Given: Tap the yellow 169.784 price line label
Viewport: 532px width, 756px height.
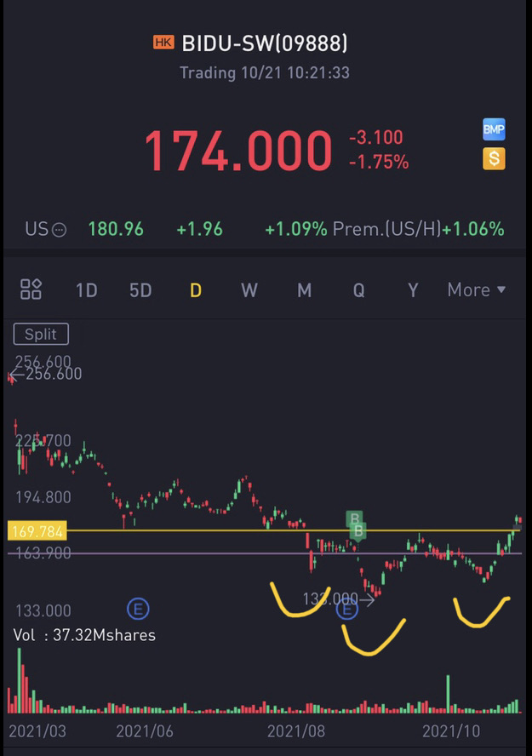Looking at the screenshot, I should (x=37, y=531).
